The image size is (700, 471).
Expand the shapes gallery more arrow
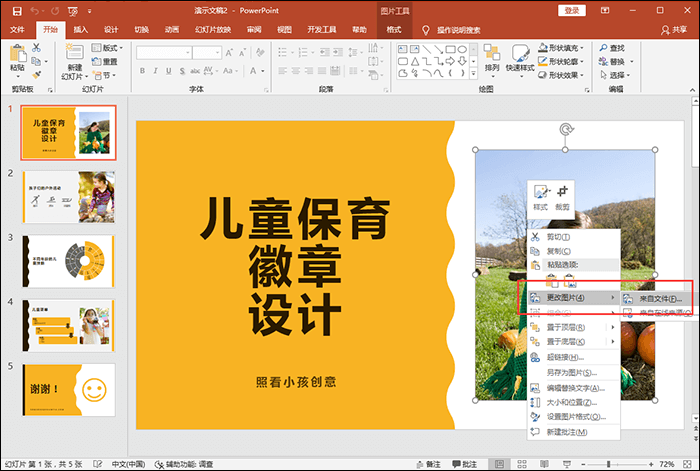[474, 74]
